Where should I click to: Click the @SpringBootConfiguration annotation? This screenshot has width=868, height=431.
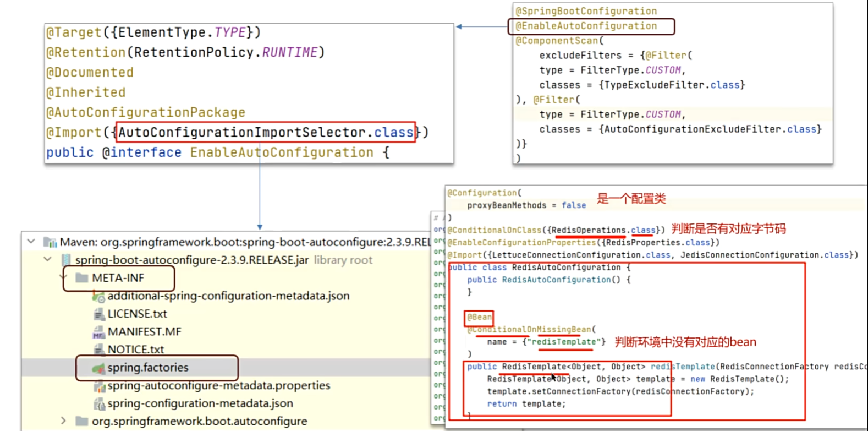tap(586, 11)
